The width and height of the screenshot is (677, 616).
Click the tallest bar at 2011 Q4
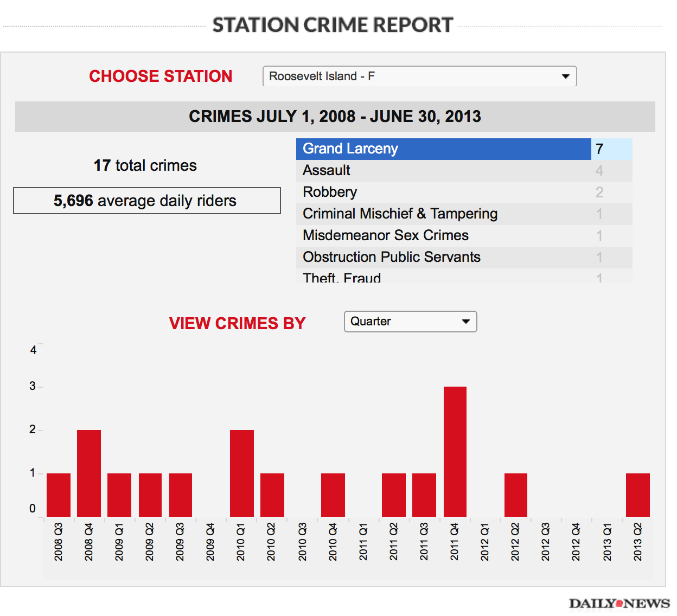click(455, 450)
